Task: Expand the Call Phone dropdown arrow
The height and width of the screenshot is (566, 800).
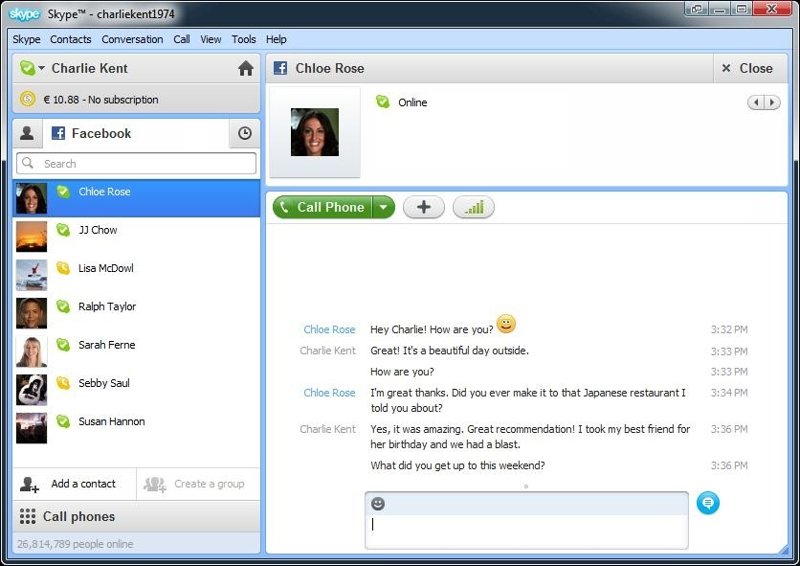Action: (x=383, y=207)
